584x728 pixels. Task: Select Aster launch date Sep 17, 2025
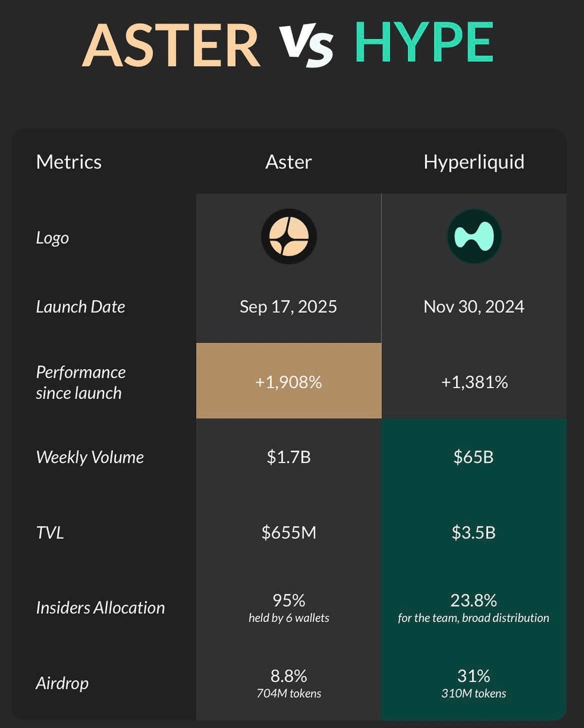coord(288,307)
